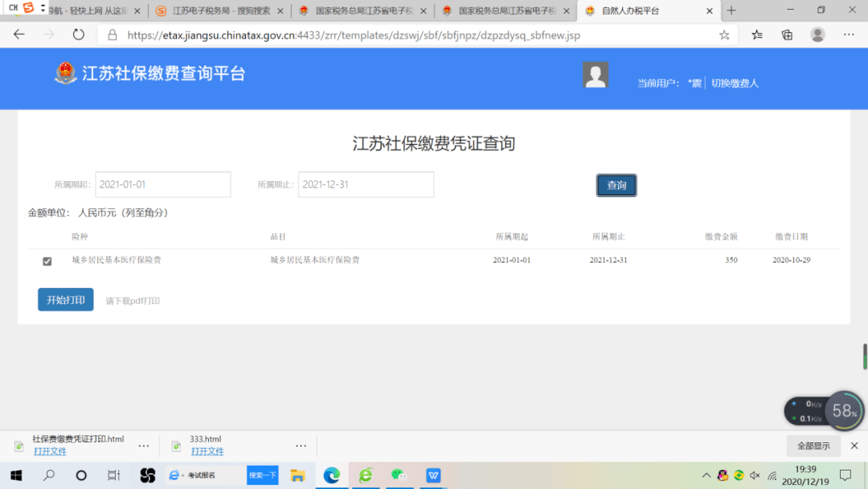
Task: Open browser collections panel
Action: tap(787, 35)
